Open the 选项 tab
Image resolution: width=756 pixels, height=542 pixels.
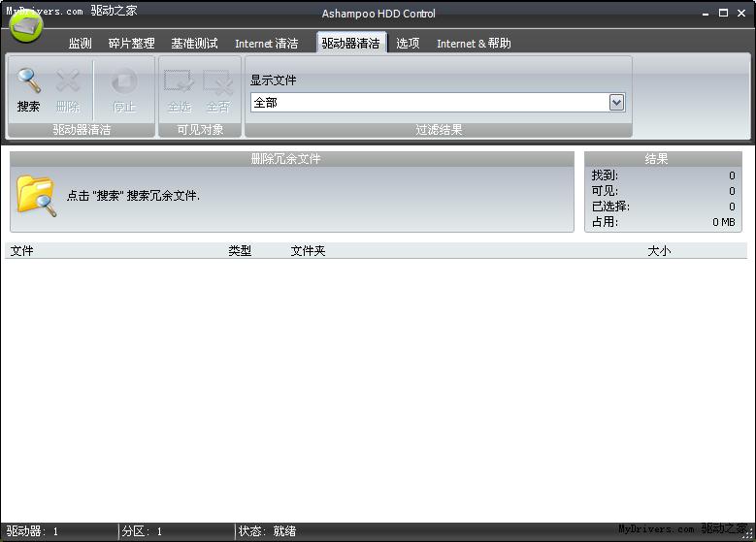point(408,44)
